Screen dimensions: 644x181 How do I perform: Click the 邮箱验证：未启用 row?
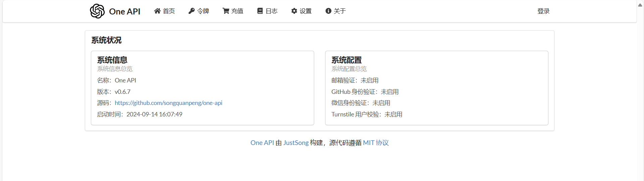coord(355,80)
